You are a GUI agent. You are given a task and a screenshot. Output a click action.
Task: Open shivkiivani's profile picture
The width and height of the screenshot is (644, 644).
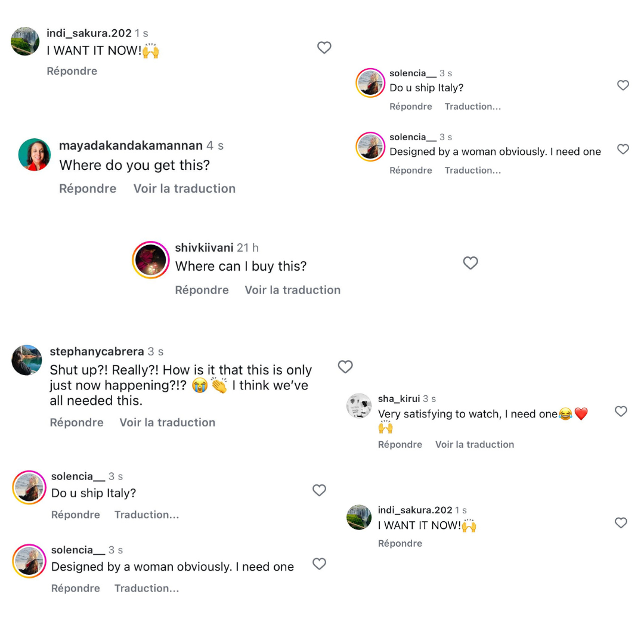[x=151, y=260]
